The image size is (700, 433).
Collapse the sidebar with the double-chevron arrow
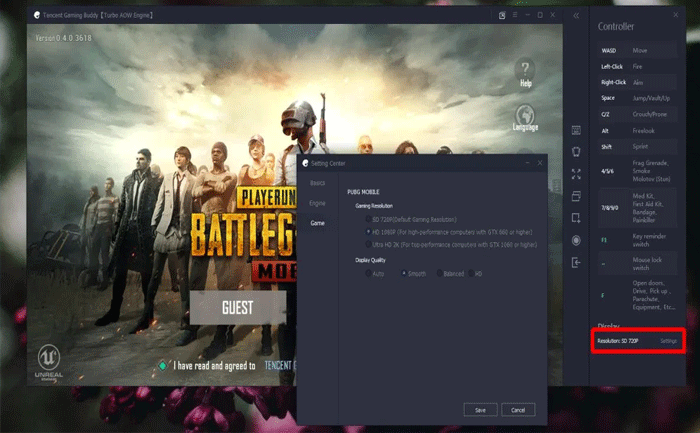[576, 16]
